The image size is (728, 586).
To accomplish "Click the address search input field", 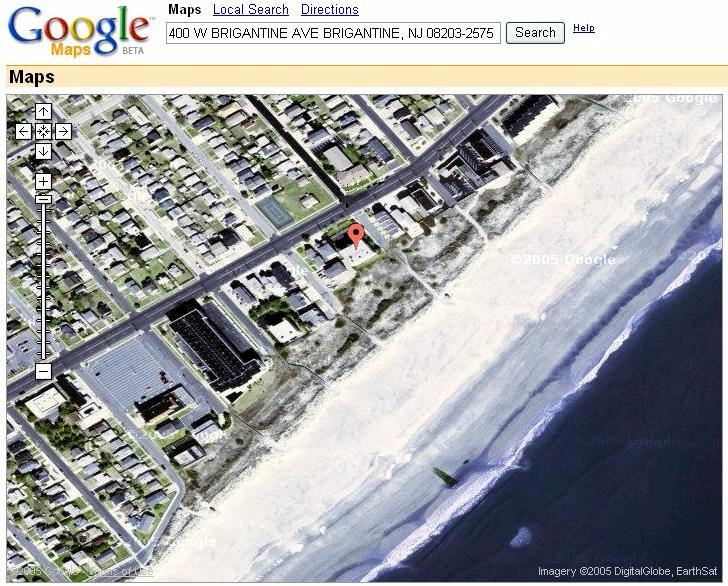I will coord(333,33).
